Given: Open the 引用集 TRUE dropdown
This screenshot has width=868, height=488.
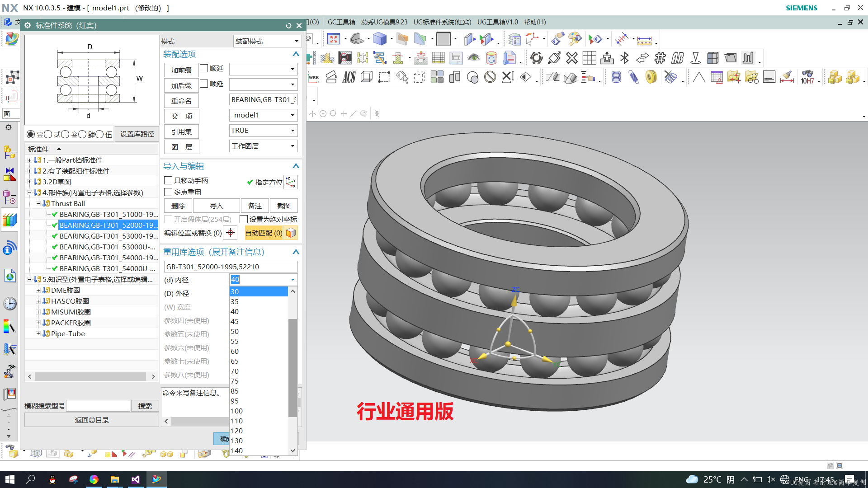Looking at the screenshot, I should (264, 130).
